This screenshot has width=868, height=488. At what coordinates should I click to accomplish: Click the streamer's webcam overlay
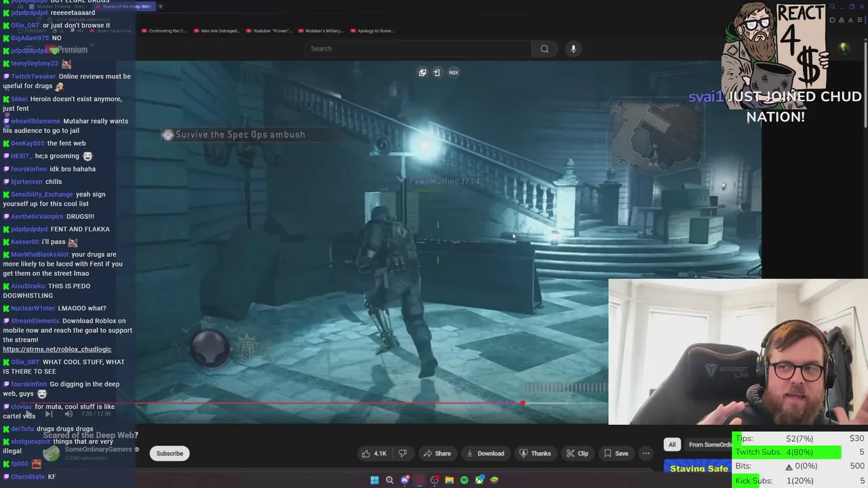click(x=738, y=352)
